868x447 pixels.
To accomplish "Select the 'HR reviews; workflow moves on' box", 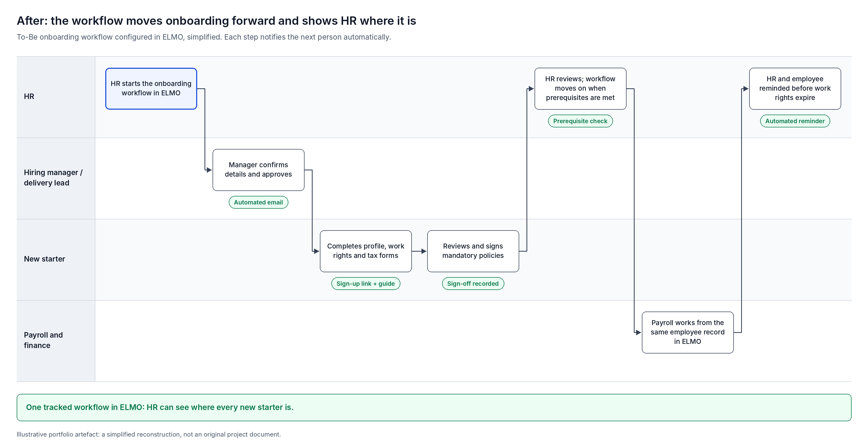I will 580,89.
